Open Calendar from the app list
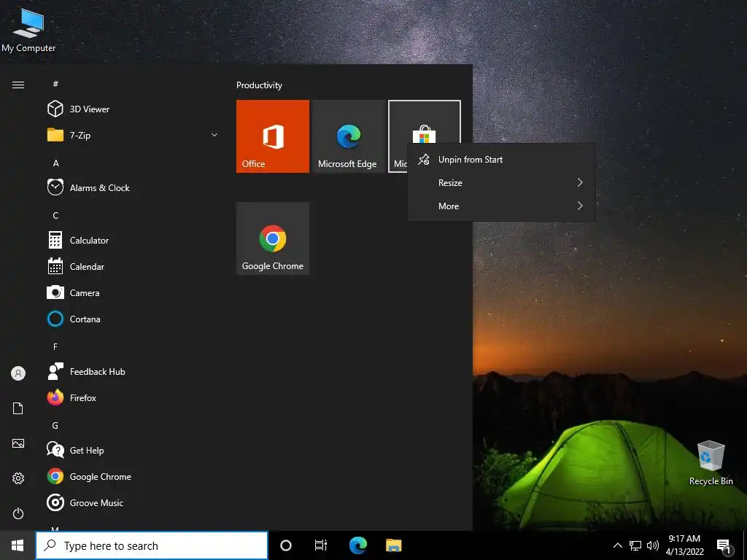This screenshot has width=747, height=560. pos(131,266)
